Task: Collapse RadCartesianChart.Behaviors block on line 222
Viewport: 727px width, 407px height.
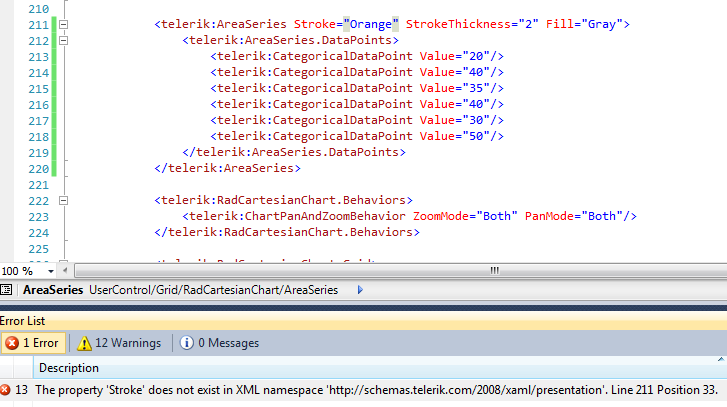Action: click(64, 200)
